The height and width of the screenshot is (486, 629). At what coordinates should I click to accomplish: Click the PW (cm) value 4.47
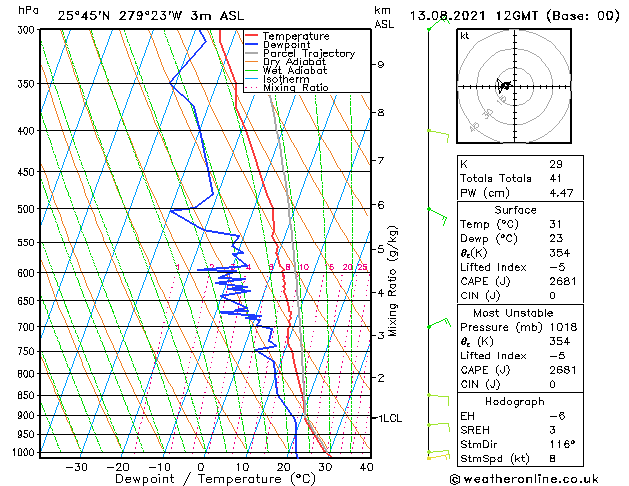pyautogui.click(x=561, y=193)
